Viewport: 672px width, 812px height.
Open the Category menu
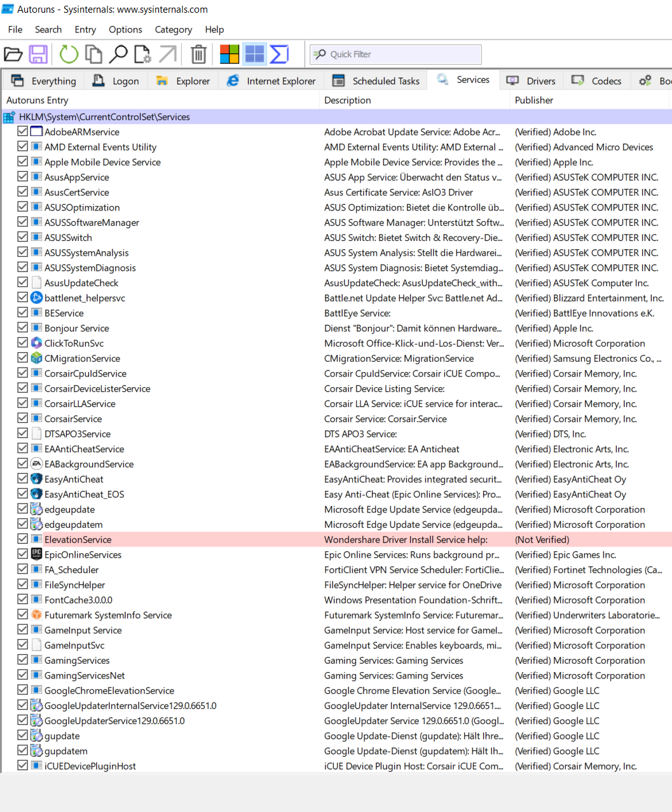(x=174, y=29)
